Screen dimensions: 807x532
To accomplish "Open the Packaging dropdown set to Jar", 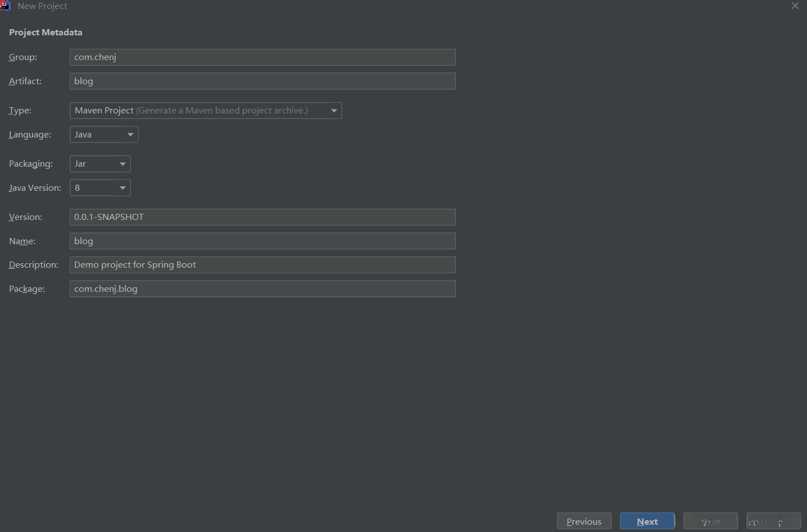I will (x=100, y=164).
